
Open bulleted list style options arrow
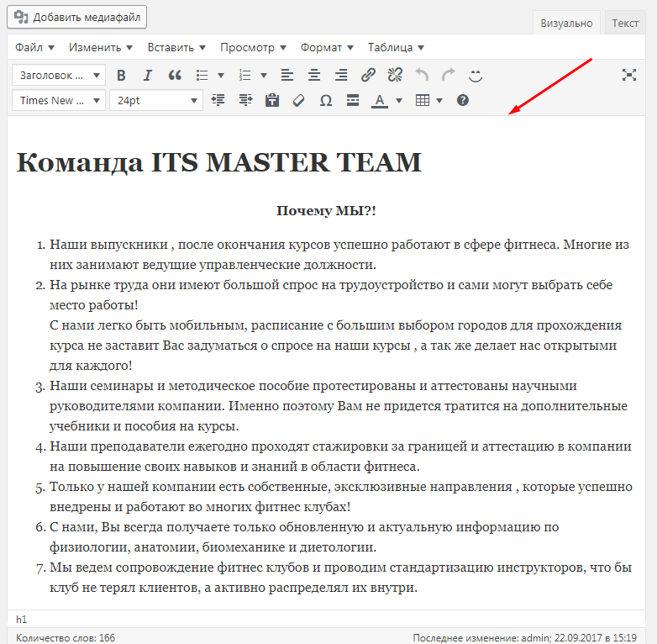(x=221, y=76)
